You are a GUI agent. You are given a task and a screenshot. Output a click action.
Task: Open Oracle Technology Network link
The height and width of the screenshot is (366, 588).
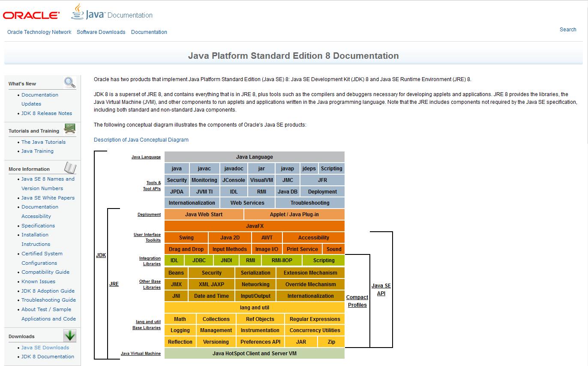coord(39,32)
